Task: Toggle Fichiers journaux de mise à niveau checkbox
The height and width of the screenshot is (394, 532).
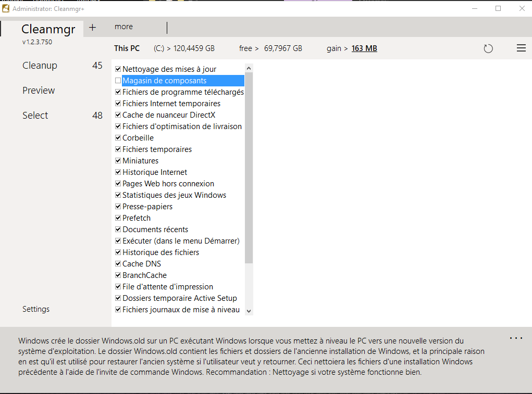Action: coord(118,310)
